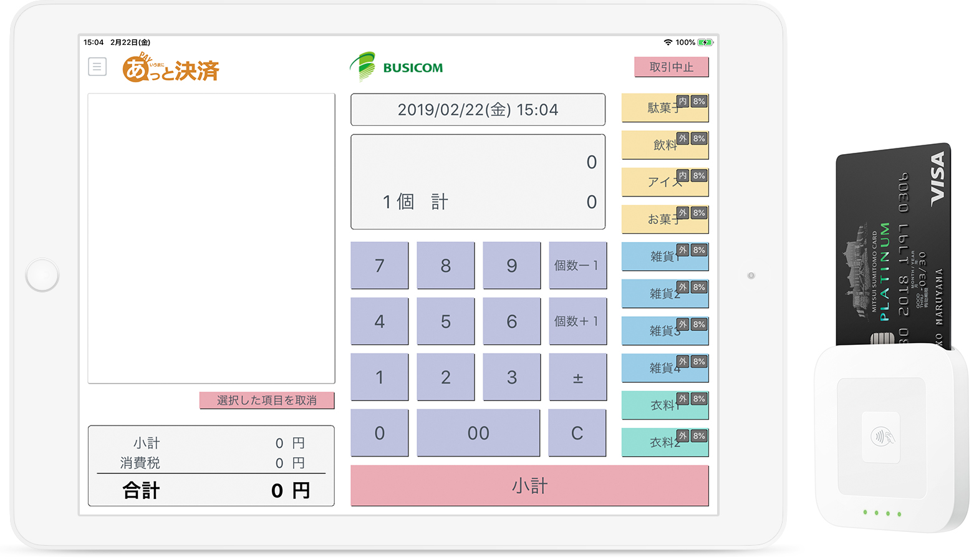Image resolution: width=974 pixels, height=560 pixels.
Task: Toggle sign with the ± key
Action: (x=577, y=377)
